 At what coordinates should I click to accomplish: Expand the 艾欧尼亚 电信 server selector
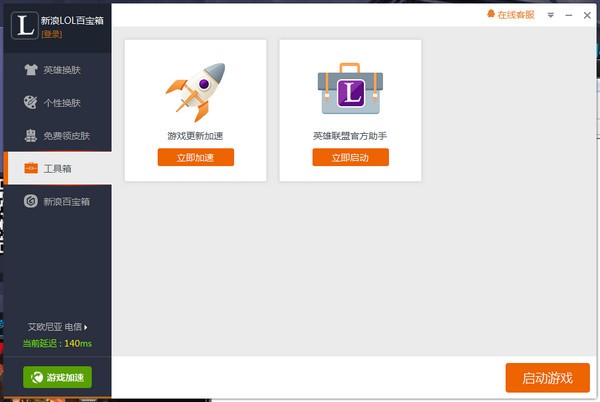58,327
